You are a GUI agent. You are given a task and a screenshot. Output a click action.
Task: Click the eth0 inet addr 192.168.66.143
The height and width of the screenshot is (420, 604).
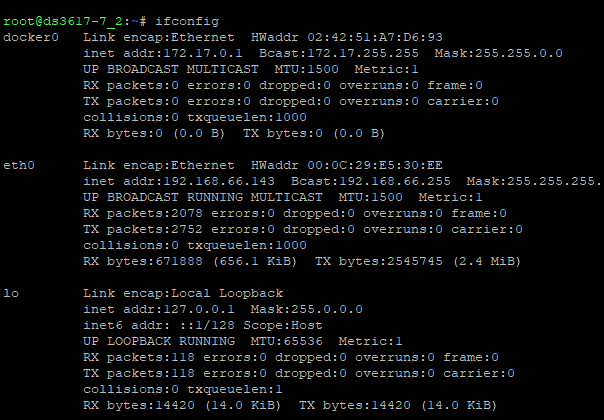click(179, 181)
